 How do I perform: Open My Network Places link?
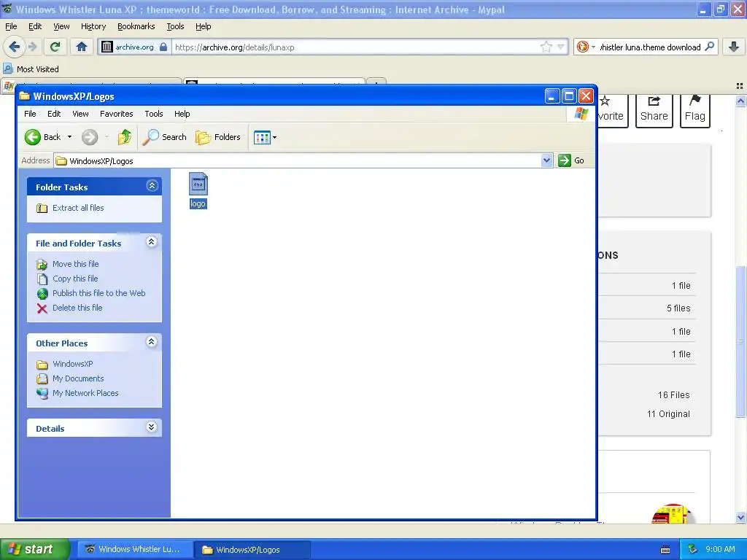[85, 393]
